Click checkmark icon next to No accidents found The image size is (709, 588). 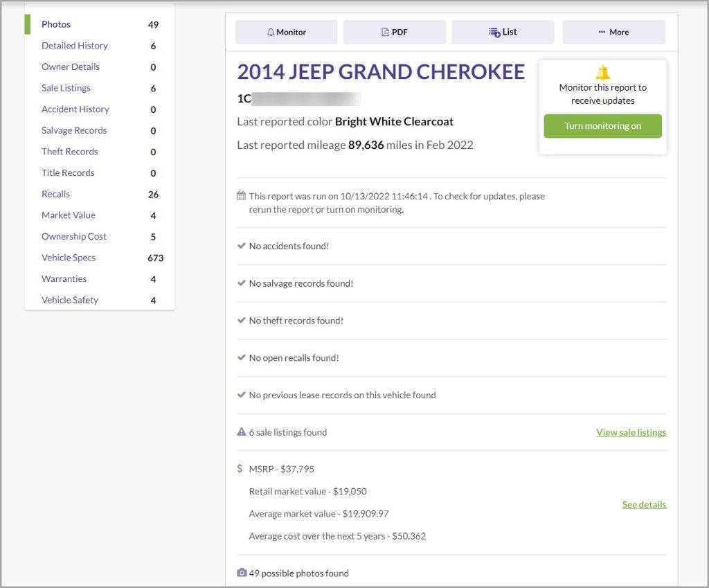coord(242,246)
